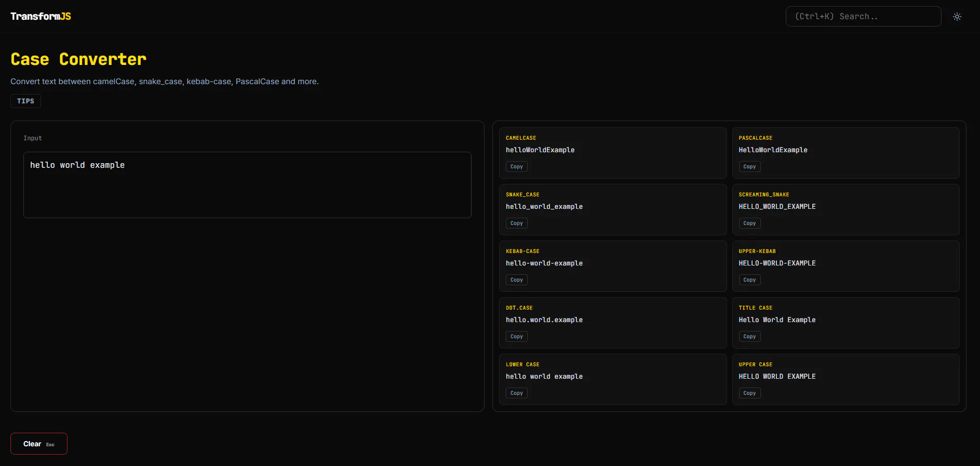980x466 pixels.
Task: Click the SNAKE_CASE card label
Action: [x=522, y=195]
